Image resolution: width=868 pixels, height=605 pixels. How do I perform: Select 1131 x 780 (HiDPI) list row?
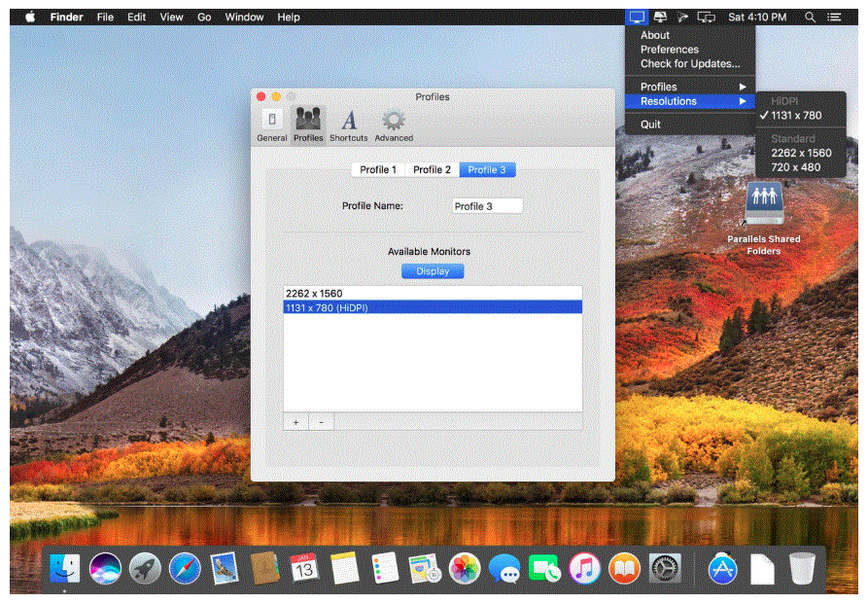click(x=433, y=307)
